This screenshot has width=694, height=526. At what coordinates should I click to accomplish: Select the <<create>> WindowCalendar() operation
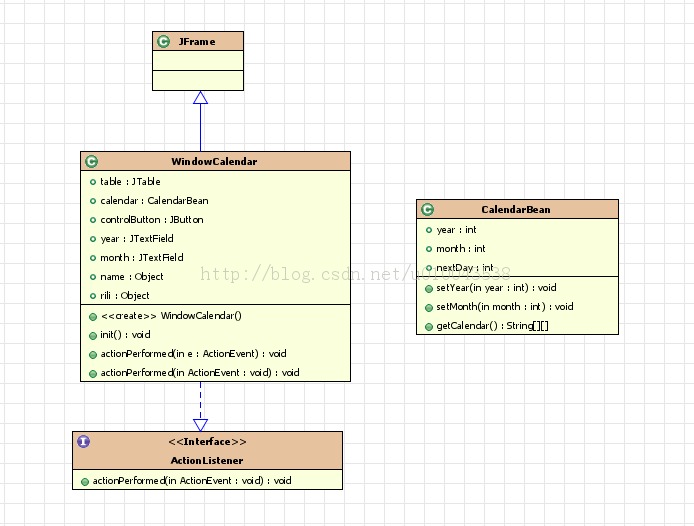[171, 316]
